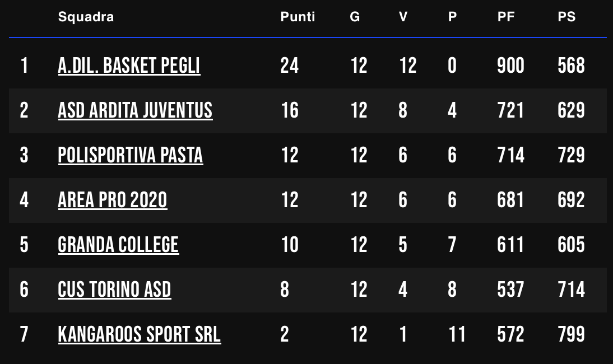Click the P losses column header
The width and height of the screenshot is (613, 364).
click(x=452, y=17)
